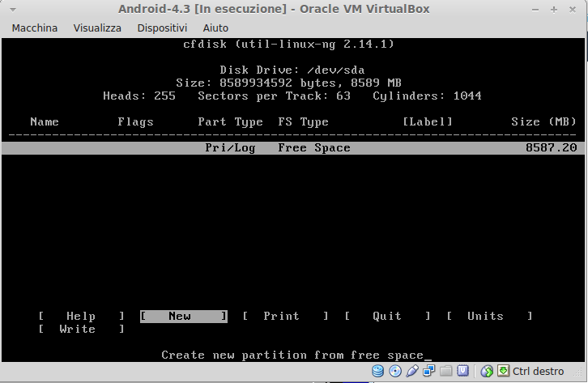588x383 pixels.
Task: Click the virtualization CPU chip icon
Action: click(462, 371)
